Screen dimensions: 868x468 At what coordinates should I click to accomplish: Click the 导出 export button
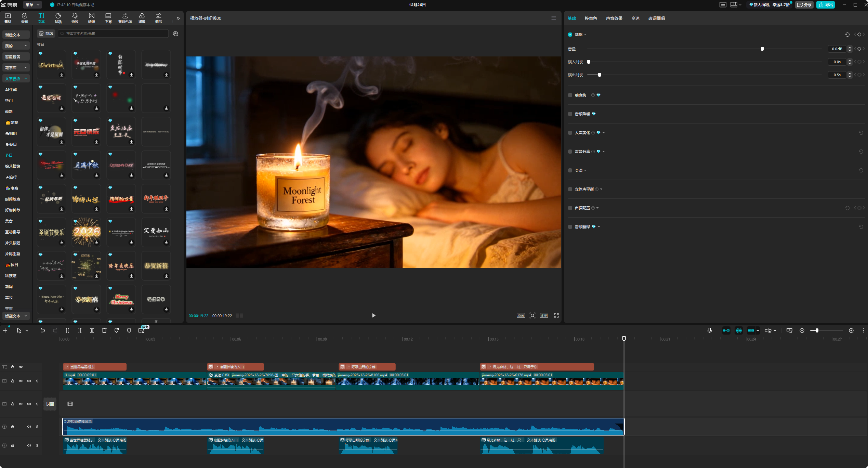coord(826,5)
